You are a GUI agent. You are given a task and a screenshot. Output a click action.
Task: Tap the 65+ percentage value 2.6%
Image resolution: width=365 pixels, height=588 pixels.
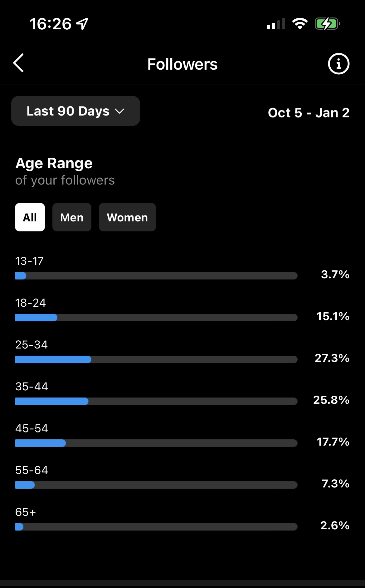335,526
